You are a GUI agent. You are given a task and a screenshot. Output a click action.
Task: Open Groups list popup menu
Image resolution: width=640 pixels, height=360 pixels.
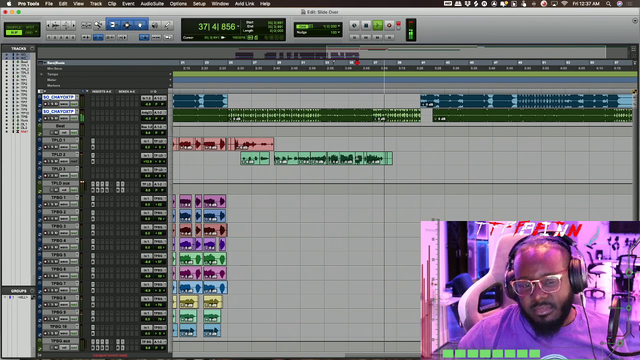[32, 291]
